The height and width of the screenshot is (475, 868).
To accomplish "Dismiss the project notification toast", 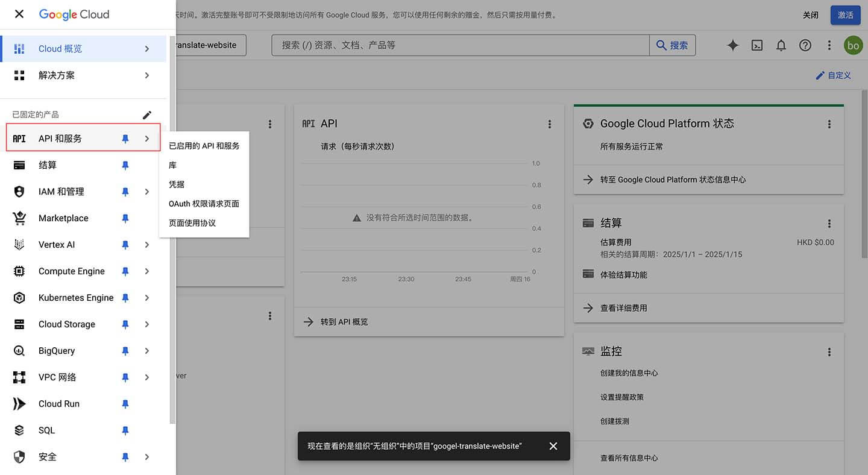I will tap(553, 446).
